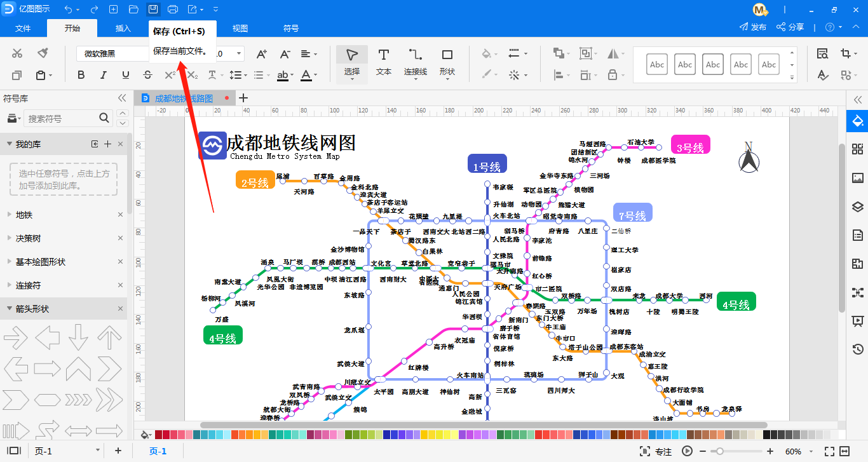Image resolution: width=868 pixels, height=462 pixels.
Task: Click the find and replace icon
Action: tap(822, 54)
